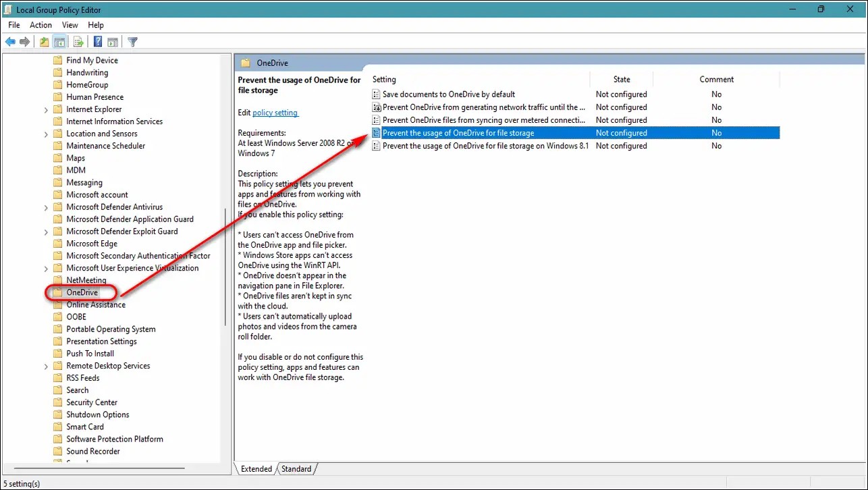Image resolution: width=868 pixels, height=490 pixels.
Task: Select Online Assistance in the tree
Action: point(96,304)
